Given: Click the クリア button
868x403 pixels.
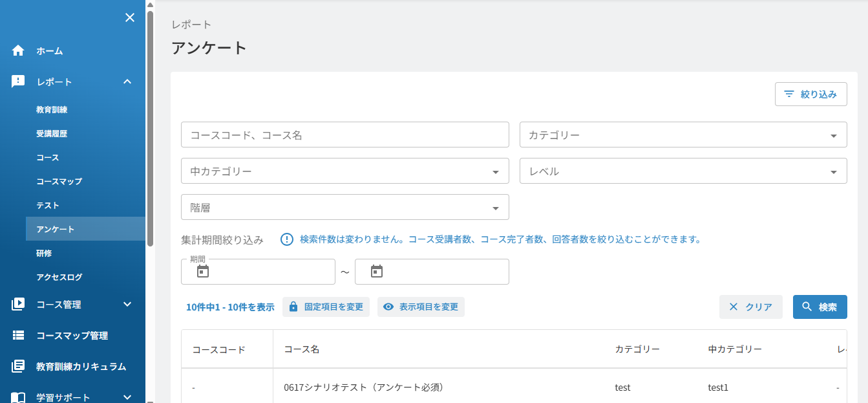Looking at the screenshot, I should tap(751, 307).
